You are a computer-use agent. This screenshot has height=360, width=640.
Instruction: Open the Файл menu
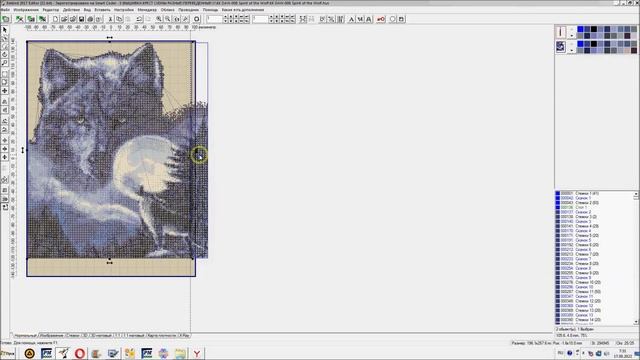(x=5, y=10)
